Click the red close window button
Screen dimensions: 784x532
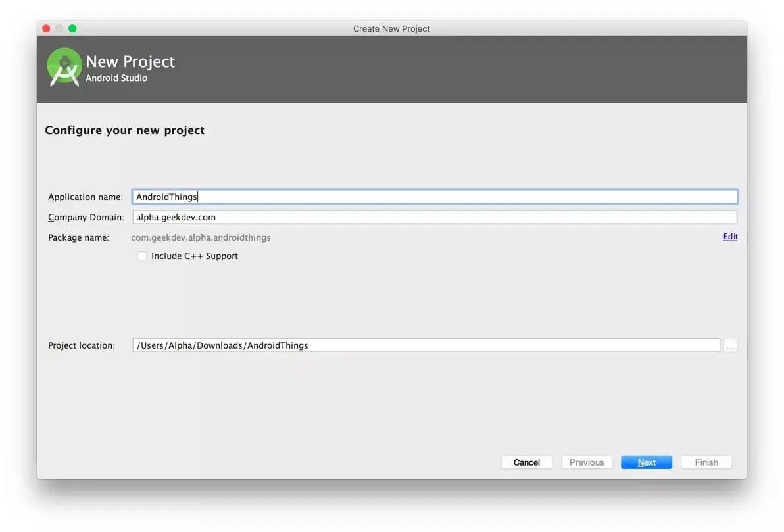tap(46, 28)
